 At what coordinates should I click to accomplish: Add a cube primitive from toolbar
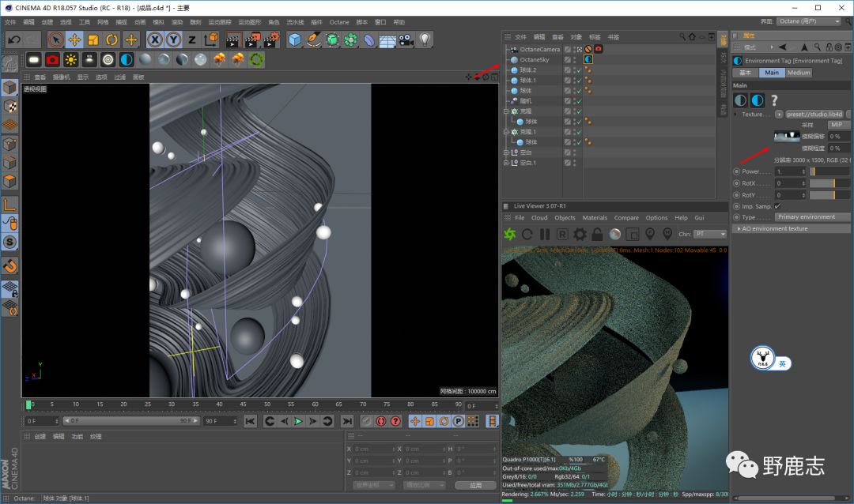click(295, 39)
